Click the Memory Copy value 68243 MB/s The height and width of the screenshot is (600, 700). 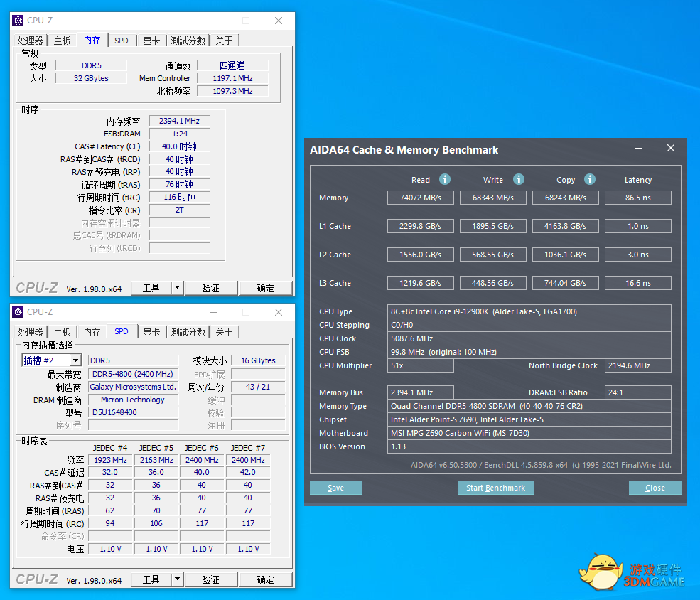click(x=565, y=198)
